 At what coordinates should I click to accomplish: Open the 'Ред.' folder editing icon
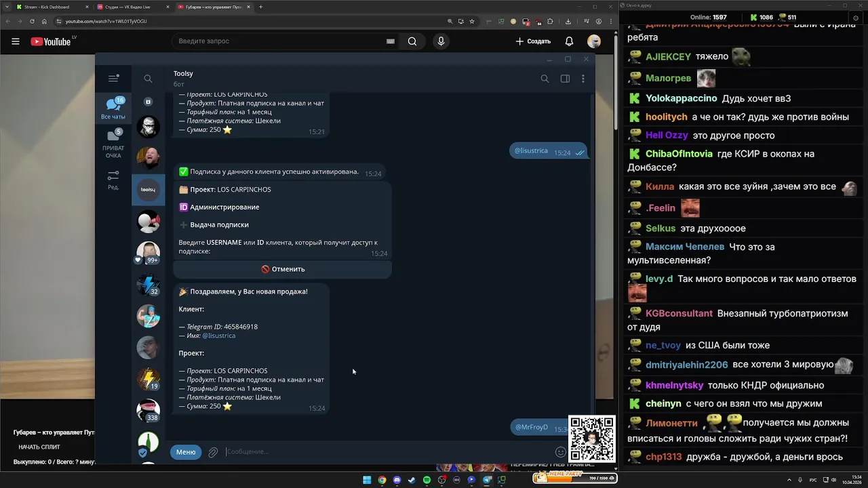pos(113,180)
